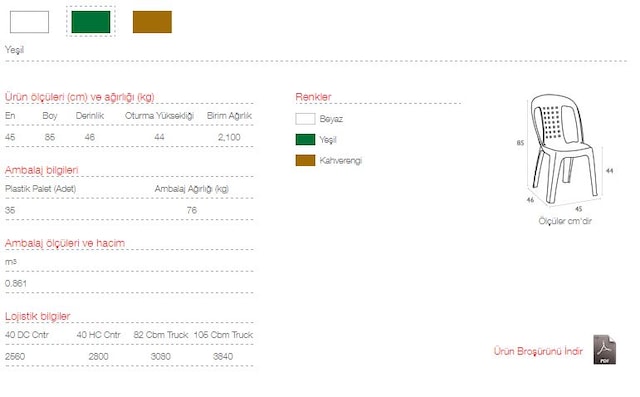Click the Kahverengi swatch in Renkler list
The image size is (640, 397).
point(305,160)
